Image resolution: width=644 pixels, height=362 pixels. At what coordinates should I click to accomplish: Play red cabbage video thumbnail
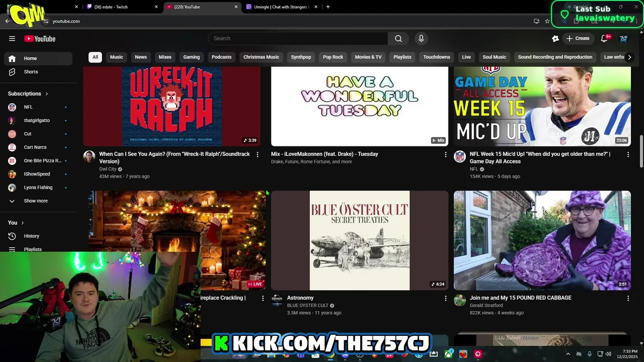pyautogui.click(x=542, y=240)
